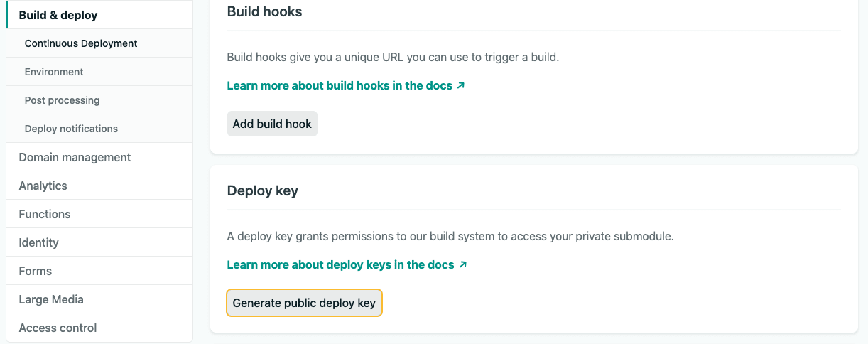This screenshot has height=344, width=868.
Task: Click the external arrow icon after build hooks docs
Action: tap(461, 85)
